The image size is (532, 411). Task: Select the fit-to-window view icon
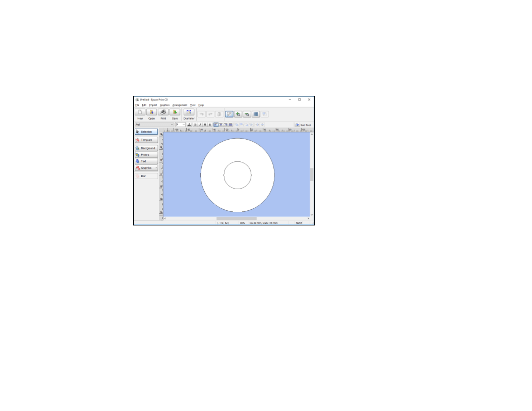tap(229, 114)
